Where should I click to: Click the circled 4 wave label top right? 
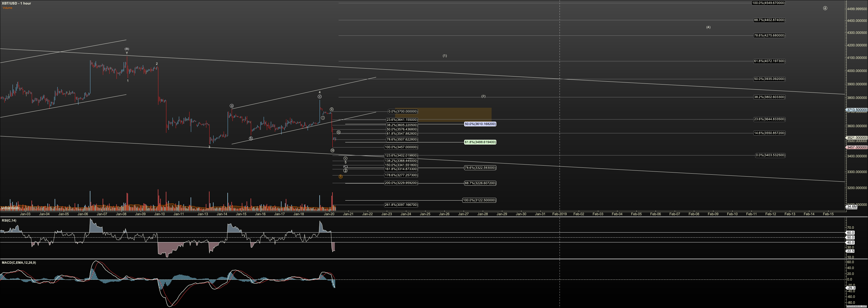[825, 8]
